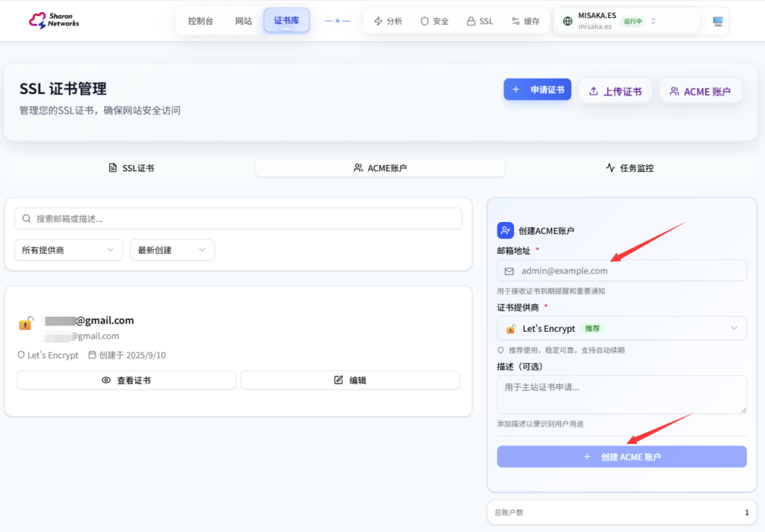View certificates with 查看证书 button
The height and width of the screenshot is (532, 765).
(x=126, y=380)
